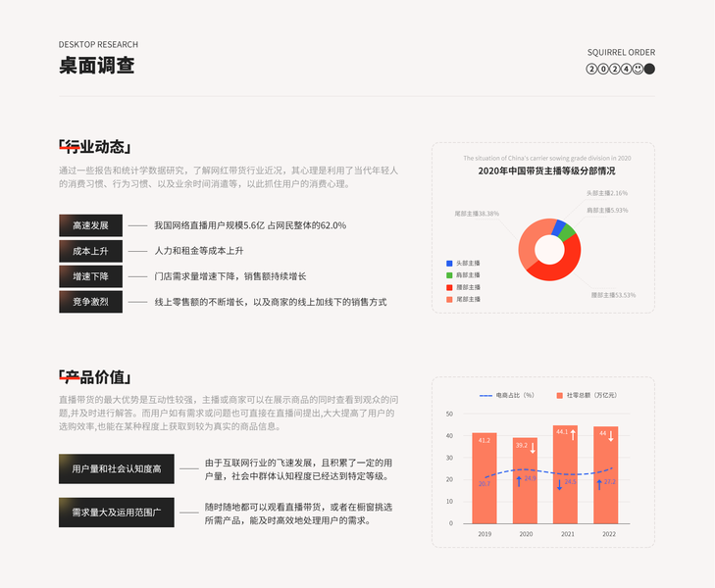Click the 桌面调查 page title
The width and height of the screenshot is (715, 588).
97,65
